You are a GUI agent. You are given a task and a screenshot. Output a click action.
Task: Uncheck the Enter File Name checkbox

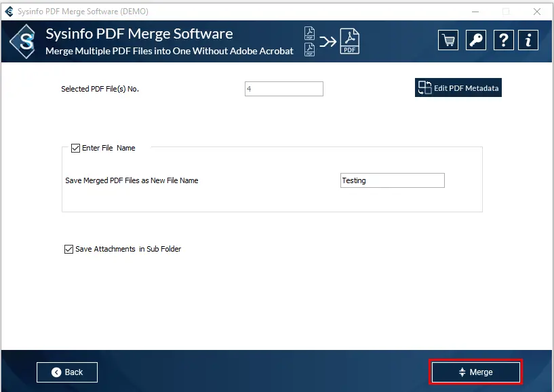coord(75,148)
